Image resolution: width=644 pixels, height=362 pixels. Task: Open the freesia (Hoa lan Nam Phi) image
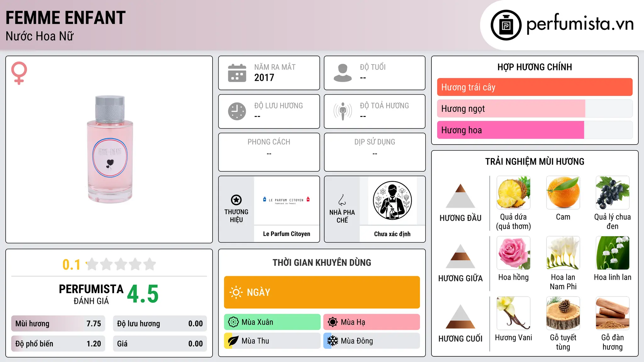563,253
